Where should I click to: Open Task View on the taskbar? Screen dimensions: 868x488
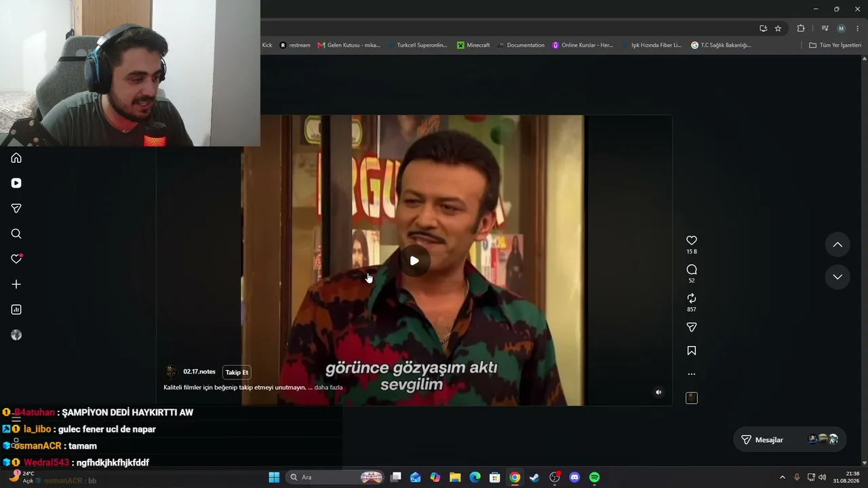coord(396,477)
